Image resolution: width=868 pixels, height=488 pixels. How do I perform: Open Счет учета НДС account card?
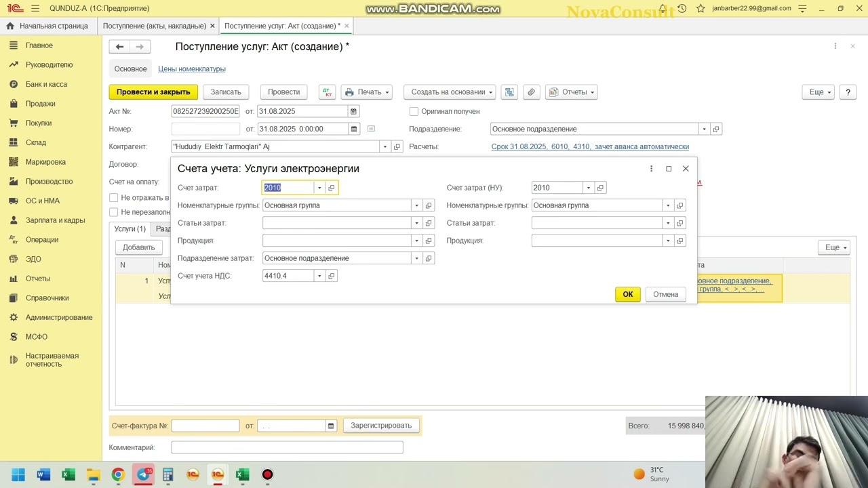332,276
